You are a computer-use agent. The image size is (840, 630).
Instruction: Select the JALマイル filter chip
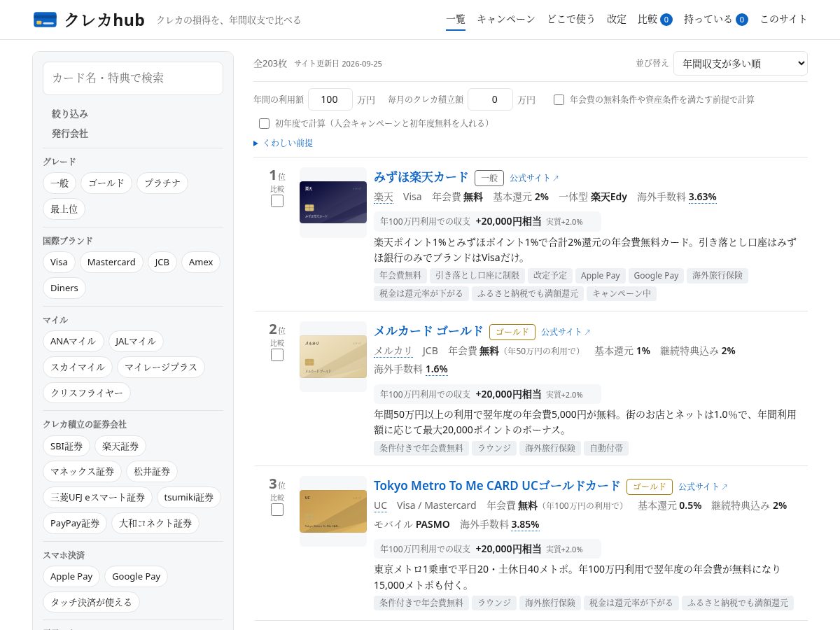tap(136, 342)
